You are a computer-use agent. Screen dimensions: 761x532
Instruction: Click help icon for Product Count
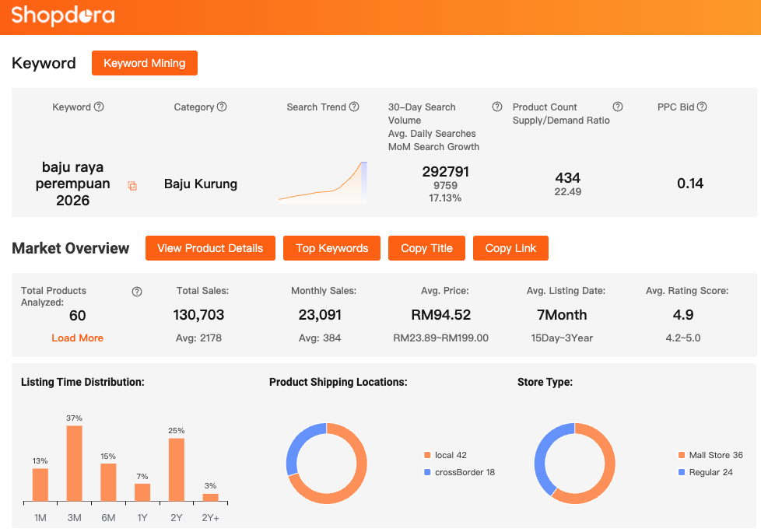coord(618,107)
